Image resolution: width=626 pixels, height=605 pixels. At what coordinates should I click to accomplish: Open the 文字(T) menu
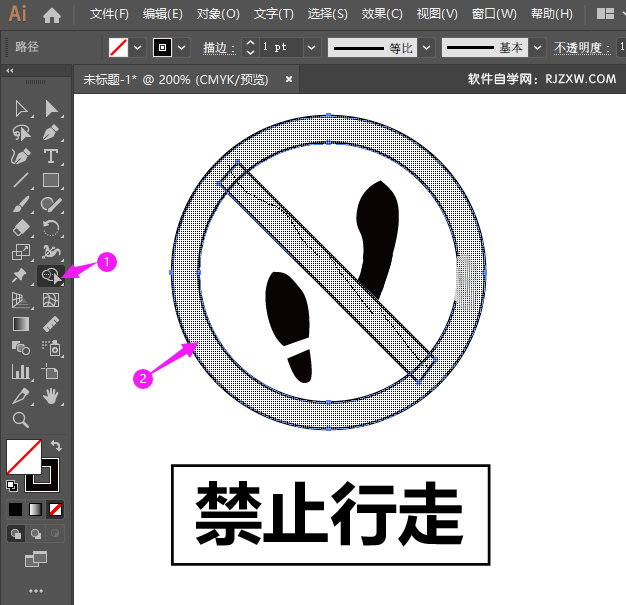click(x=273, y=14)
